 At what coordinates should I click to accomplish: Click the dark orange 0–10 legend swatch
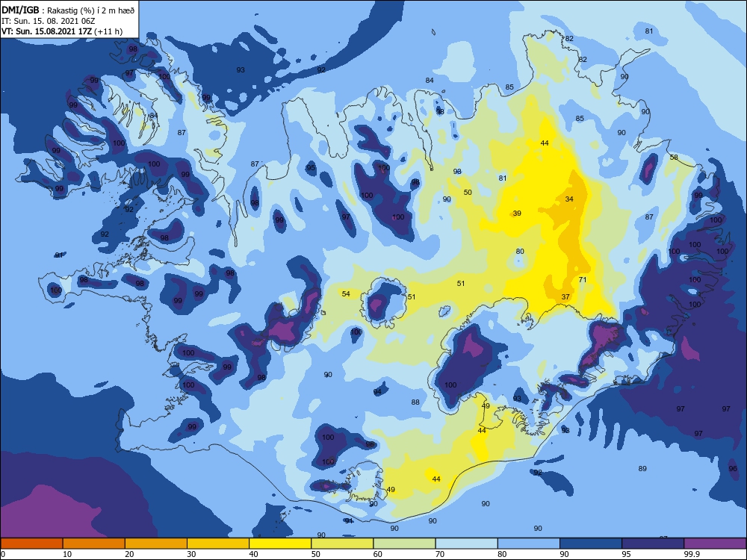[31, 544]
